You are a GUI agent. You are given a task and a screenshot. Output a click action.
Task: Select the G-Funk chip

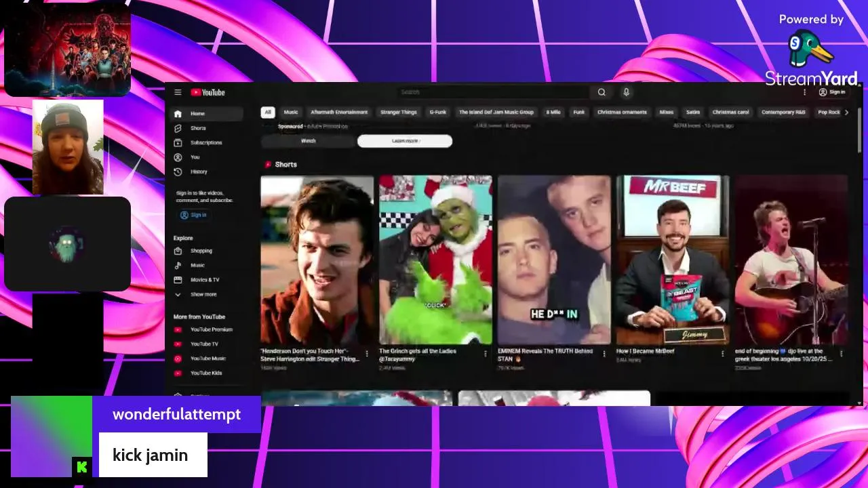(x=438, y=112)
